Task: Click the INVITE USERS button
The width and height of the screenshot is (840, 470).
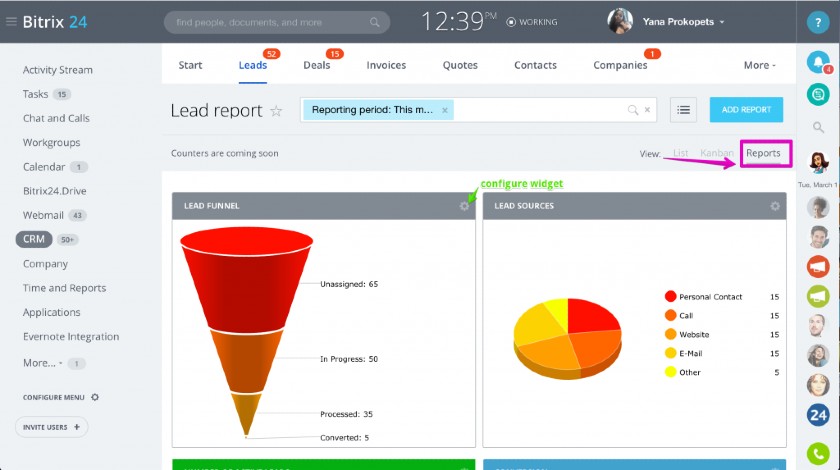Action: pos(51,427)
